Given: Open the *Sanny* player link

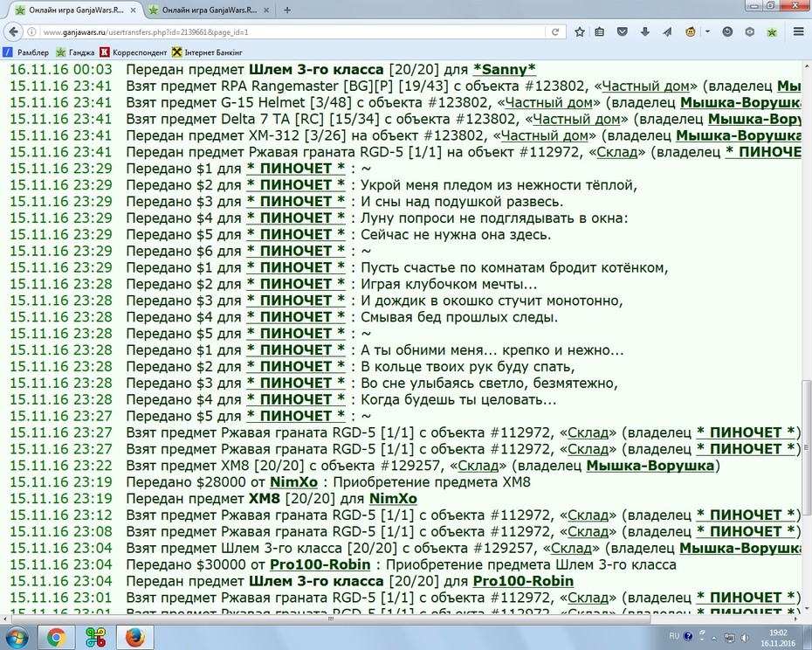Looking at the screenshot, I should tap(504, 70).
